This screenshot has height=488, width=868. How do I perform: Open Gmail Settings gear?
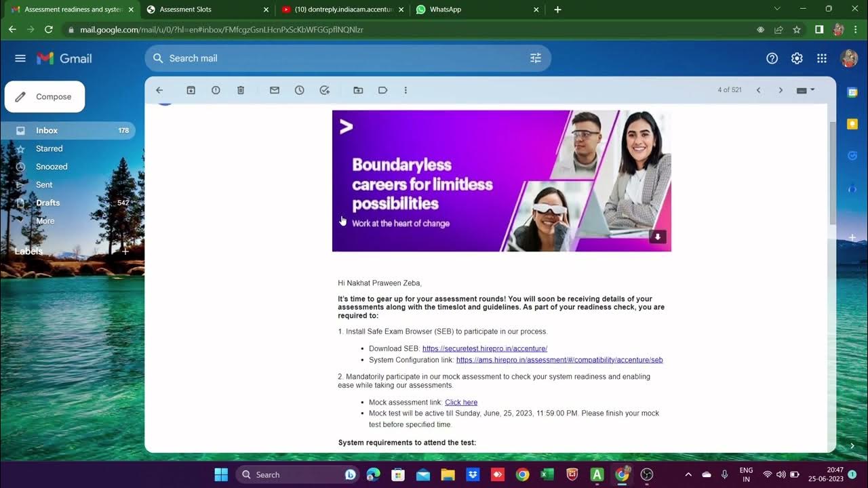point(797,58)
